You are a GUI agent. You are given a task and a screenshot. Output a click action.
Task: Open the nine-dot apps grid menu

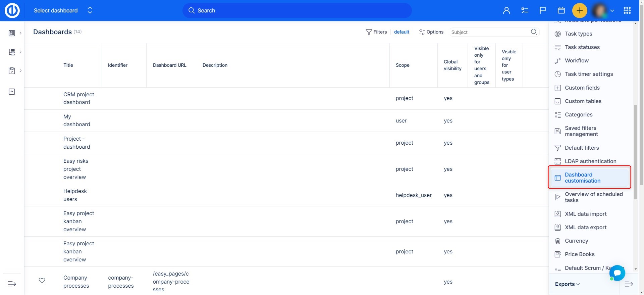pyautogui.click(x=627, y=10)
